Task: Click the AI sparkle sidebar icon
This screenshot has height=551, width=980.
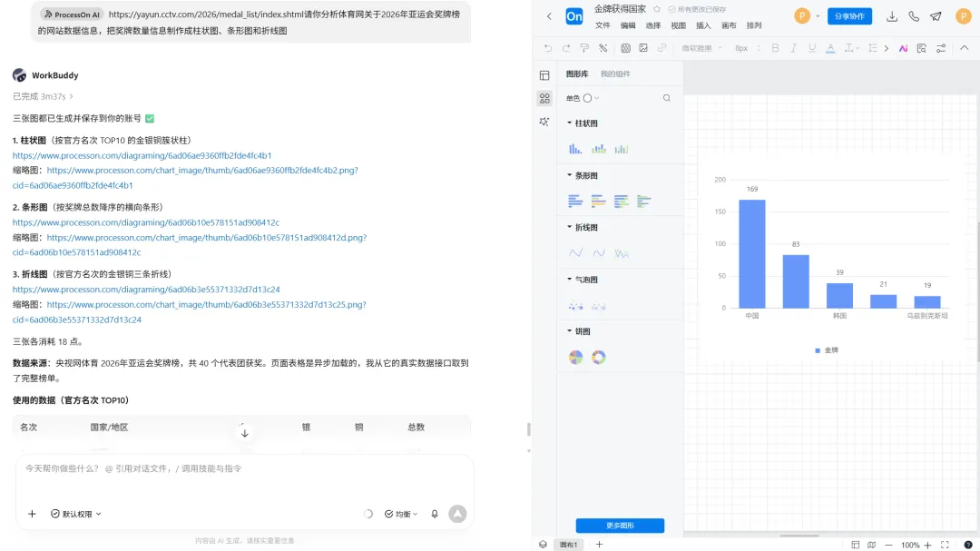Action: [544, 122]
